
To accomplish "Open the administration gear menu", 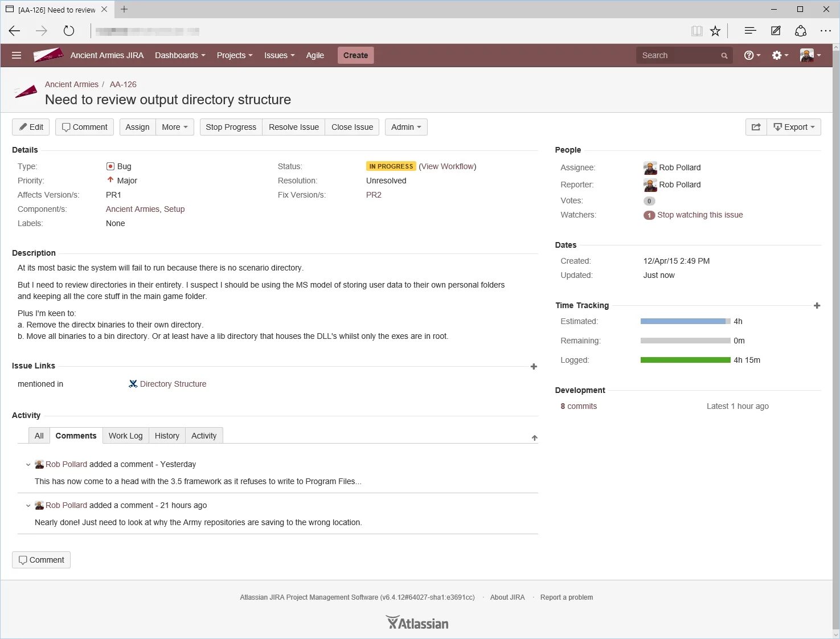I will click(x=780, y=55).
